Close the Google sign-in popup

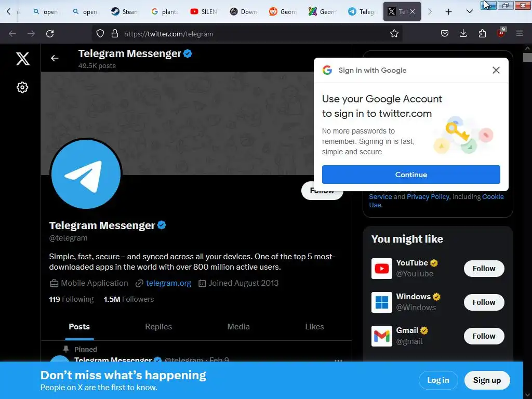(x=496, y=70)
